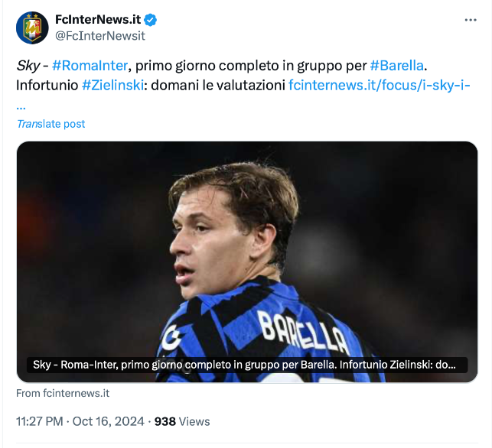Viewport: 492px width, 448px height.
Task: Click the word Infortunio in post text
Action: point(46,86)
